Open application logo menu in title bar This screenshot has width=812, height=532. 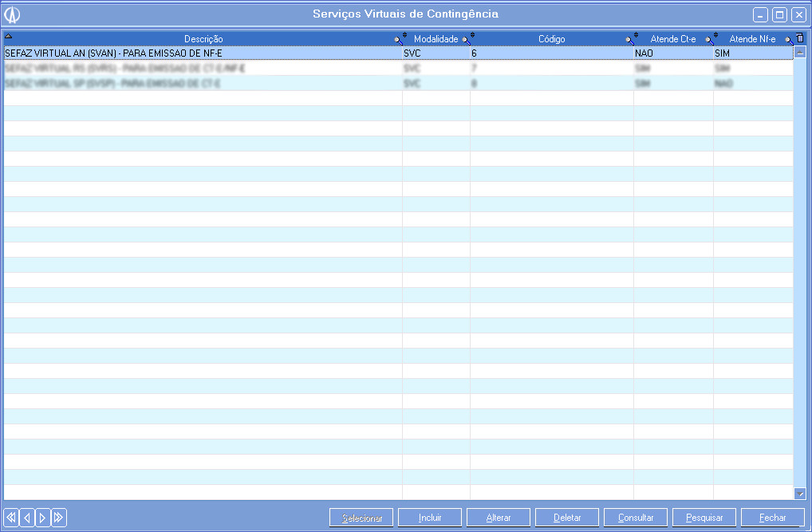click(x=12, y=14)
